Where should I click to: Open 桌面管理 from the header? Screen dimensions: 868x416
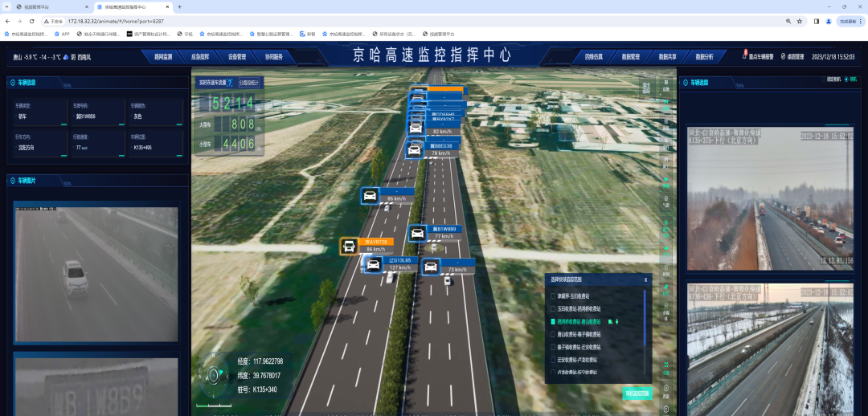[792, 56]
